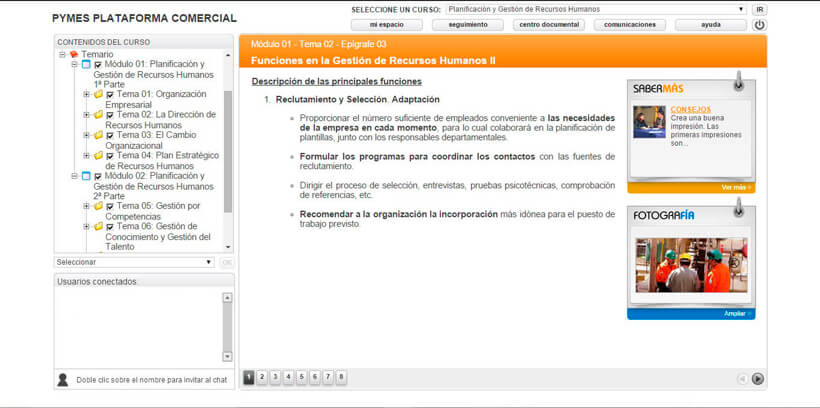Expand Tema 03 El Cambio Organizacional

click(86, 135)
